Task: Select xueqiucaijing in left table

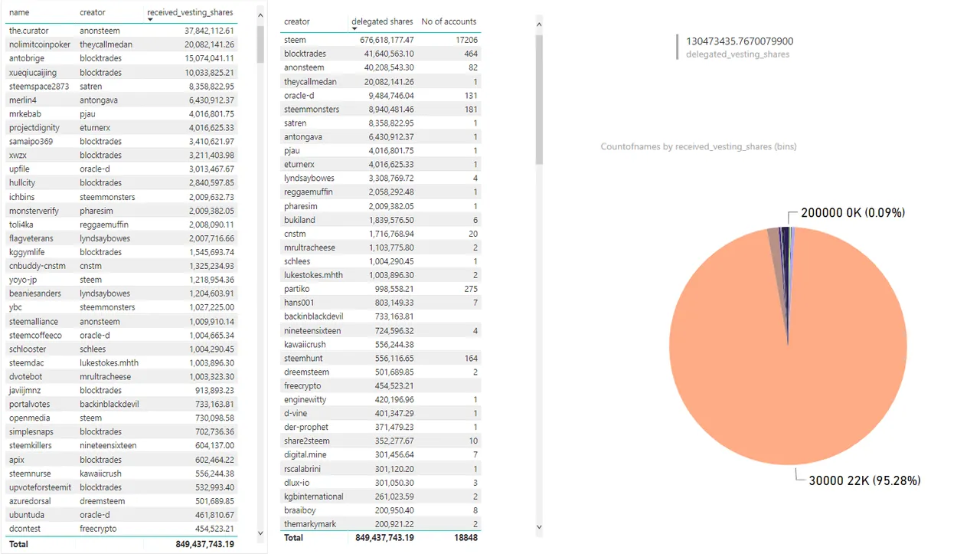Action: pyautogui.click(x=33, y=72)
